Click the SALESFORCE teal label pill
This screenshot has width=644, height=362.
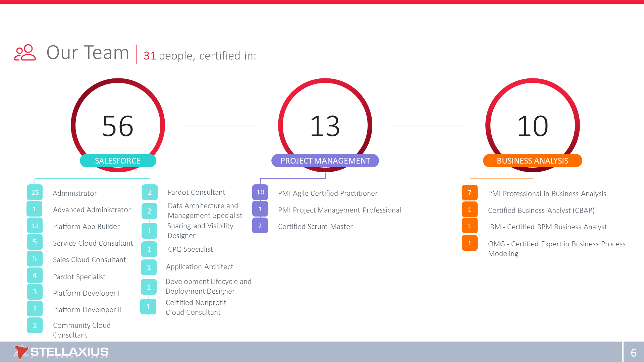[118, 161]
